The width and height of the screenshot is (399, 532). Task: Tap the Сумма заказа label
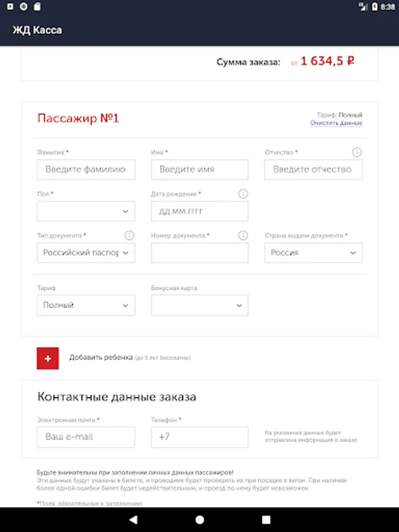coord(248,63)
